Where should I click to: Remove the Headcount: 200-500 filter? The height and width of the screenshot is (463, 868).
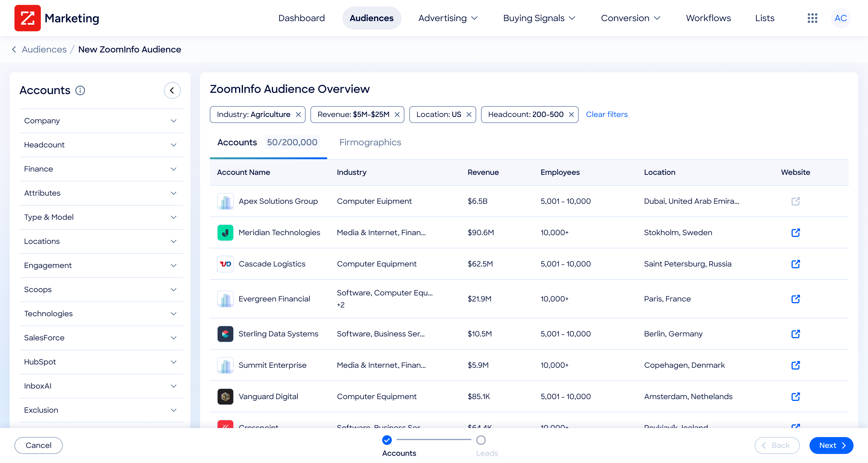pyautogui.click(x=571, y=115)
